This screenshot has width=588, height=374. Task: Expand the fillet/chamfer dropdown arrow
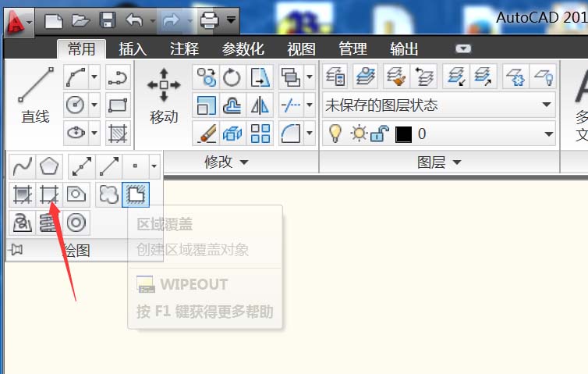coord(310,133)
